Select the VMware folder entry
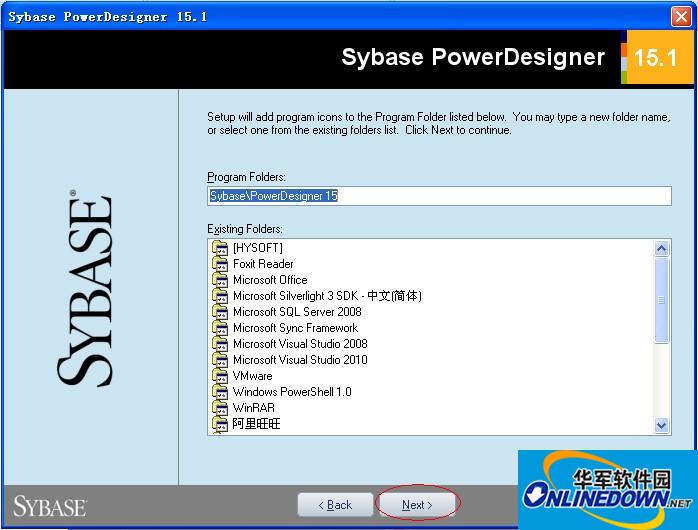 click(252, 376)
